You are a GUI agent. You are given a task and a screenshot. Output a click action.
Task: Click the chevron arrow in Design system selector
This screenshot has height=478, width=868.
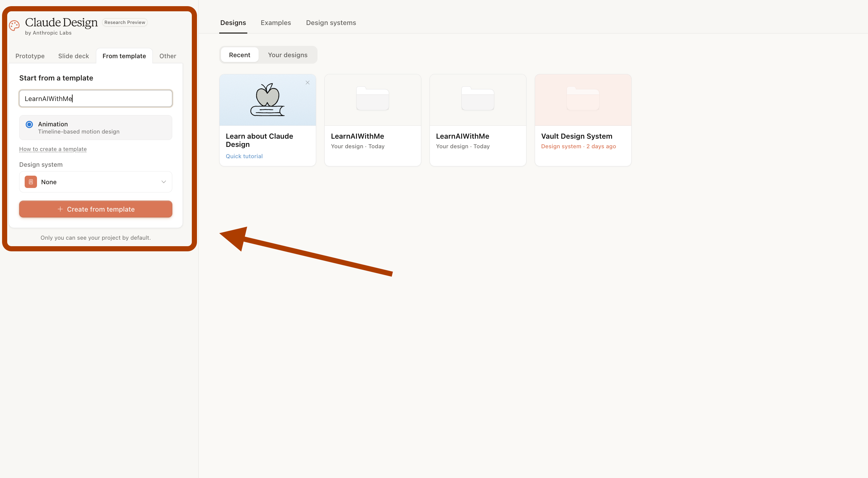pos(164,182)
